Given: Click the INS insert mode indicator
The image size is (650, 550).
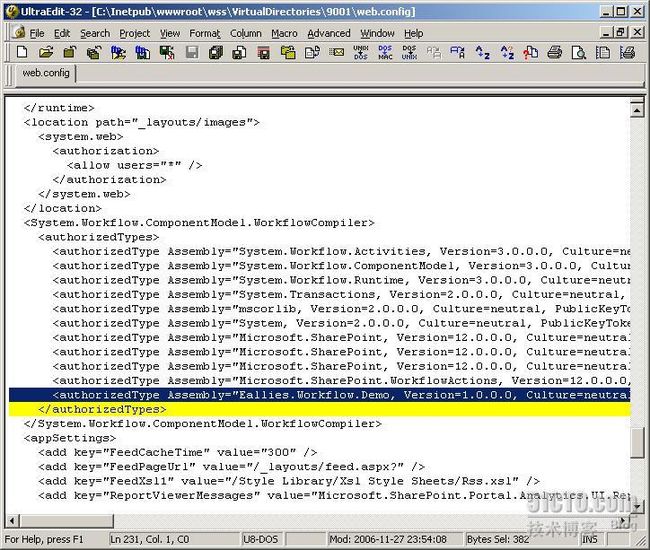Looking at the screenshot, I should [x=591, y=539].
